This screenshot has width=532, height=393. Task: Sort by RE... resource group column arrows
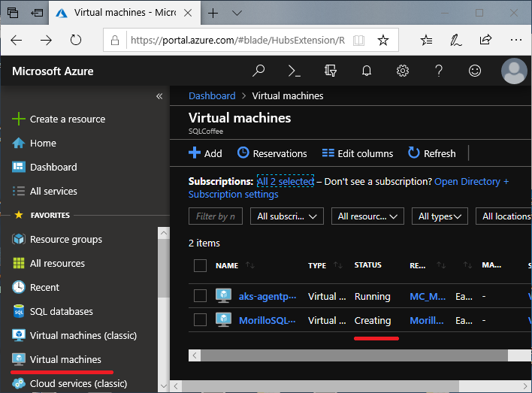(x=441, y=265)
